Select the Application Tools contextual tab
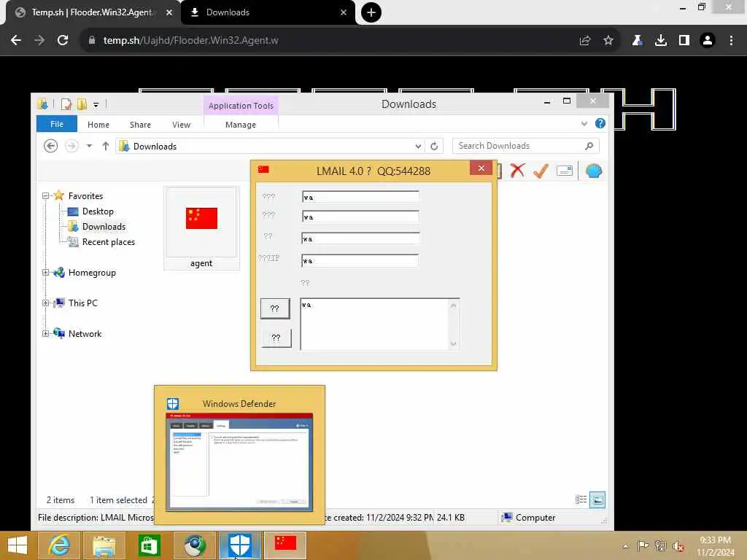 [241, 106]
